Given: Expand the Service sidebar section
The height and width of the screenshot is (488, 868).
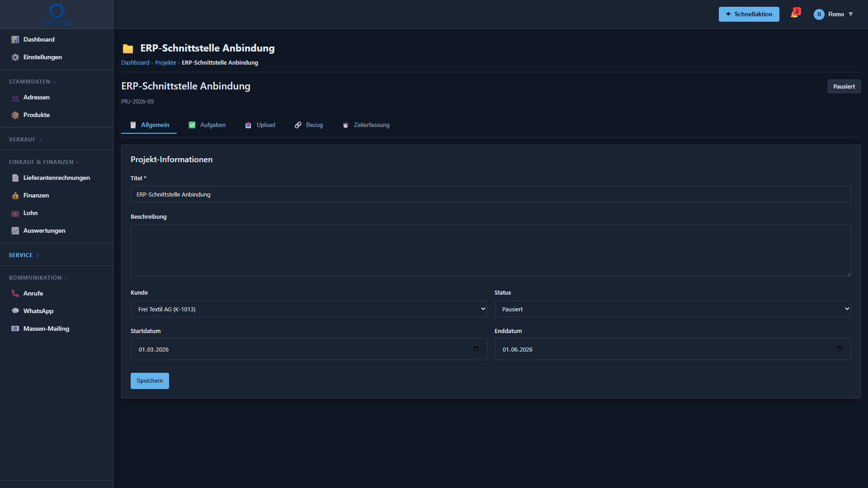Looking at the screenshot, I should tap(24, 255).
